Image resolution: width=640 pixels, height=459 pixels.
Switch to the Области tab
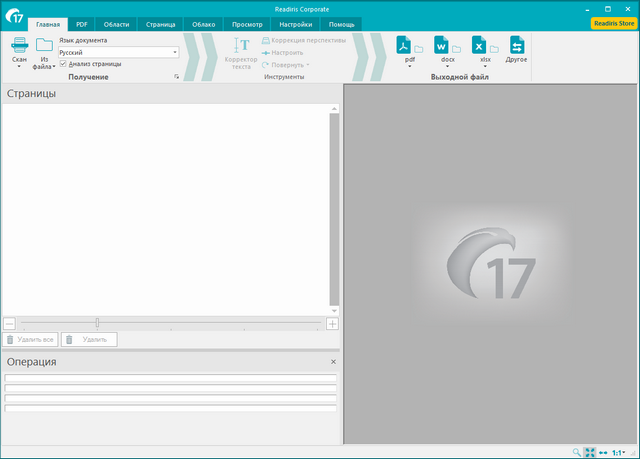[x=118, y=24]
